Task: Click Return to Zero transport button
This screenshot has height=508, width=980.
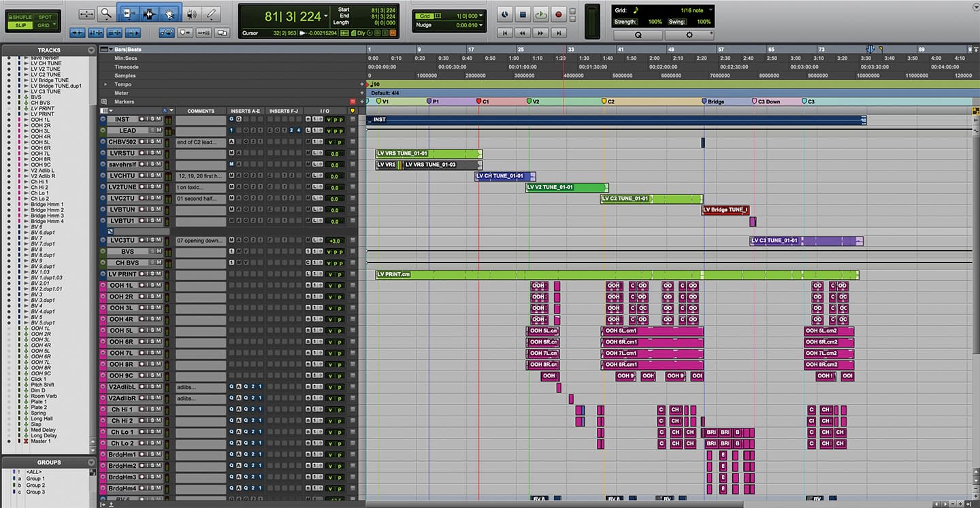Action: (504, 33)
